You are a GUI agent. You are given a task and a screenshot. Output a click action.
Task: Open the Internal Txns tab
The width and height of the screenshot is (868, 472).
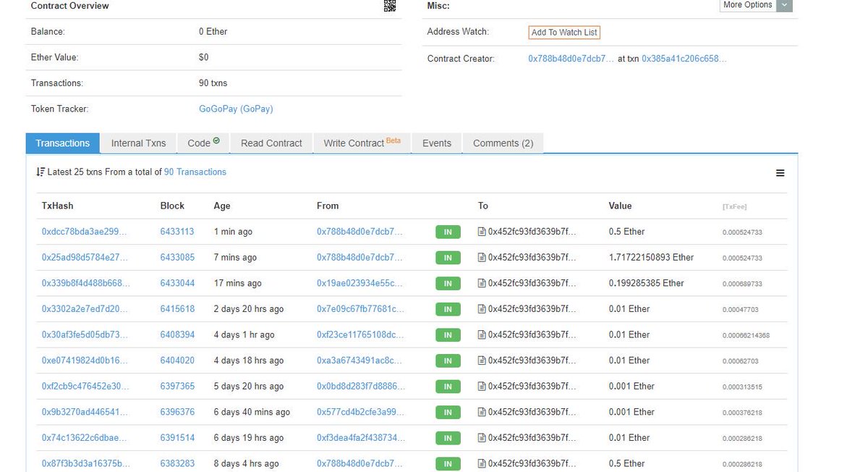[x=138, y=143]
